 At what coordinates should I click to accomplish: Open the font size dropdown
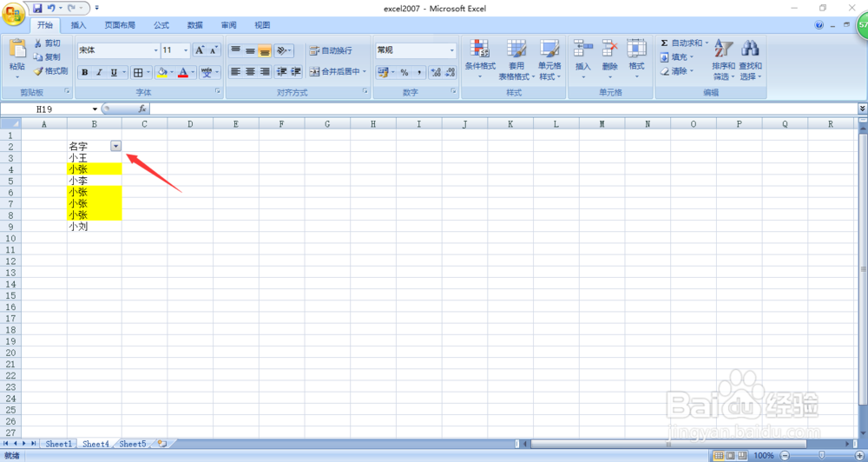coord(186,50)
